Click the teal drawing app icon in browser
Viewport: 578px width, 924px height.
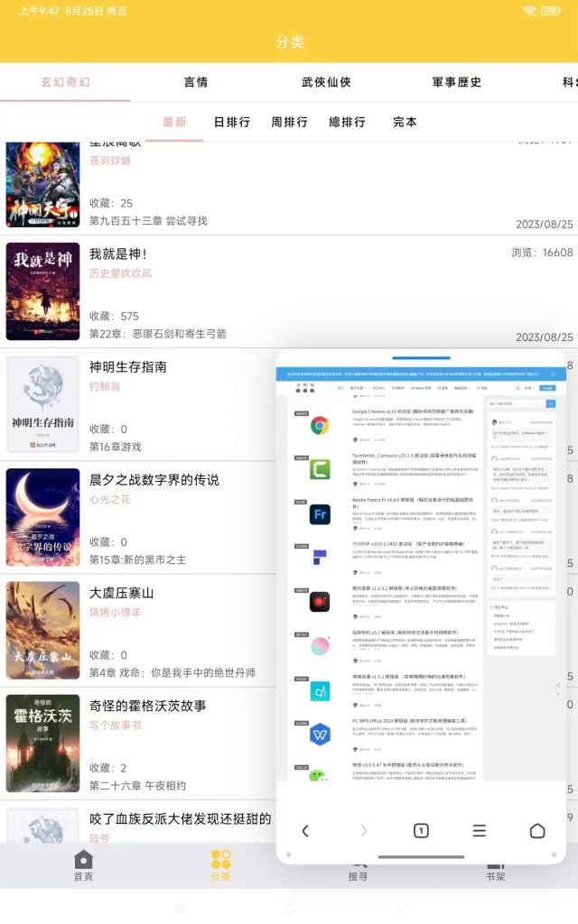(x=320, y=690)
